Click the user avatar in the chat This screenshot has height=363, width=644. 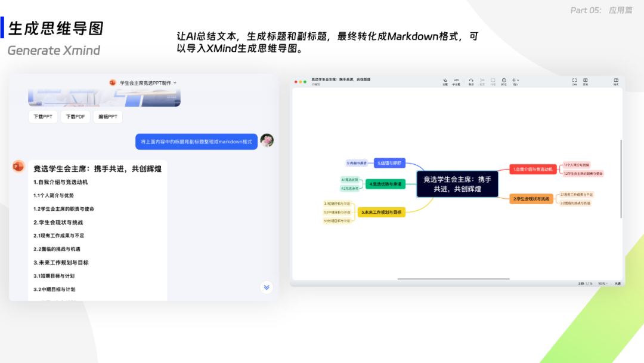pyautogui.click(x=267, y=140)
